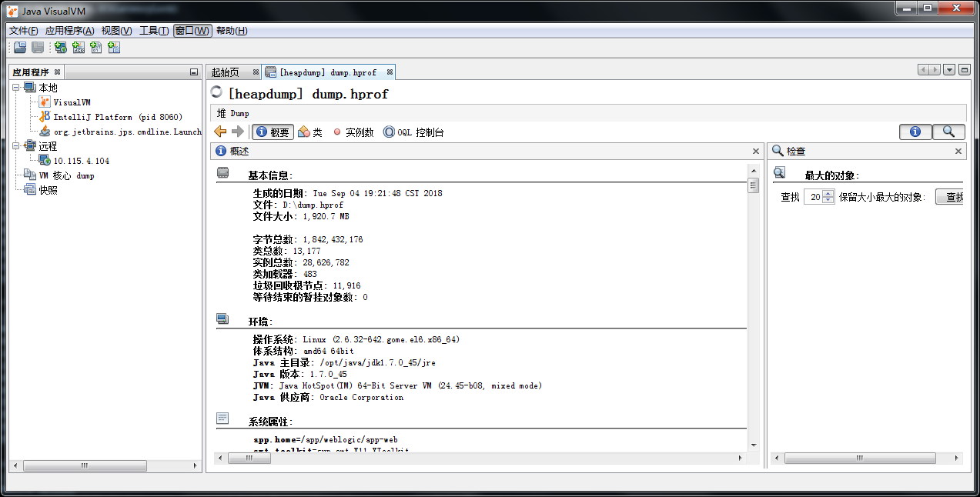
Task: Open the 工具(T) menu
Action: point(154,31)
